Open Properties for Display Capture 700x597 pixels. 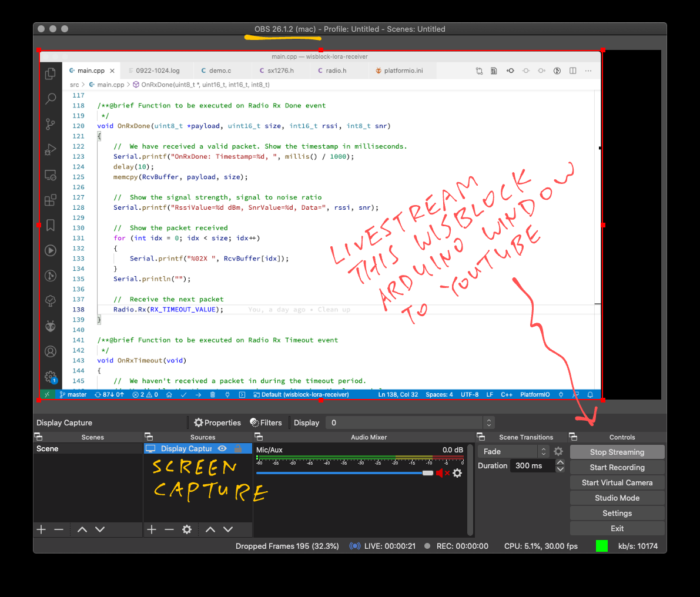point(217,422)
